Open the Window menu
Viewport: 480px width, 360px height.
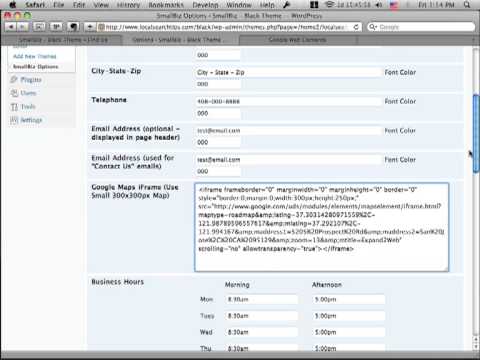pos(239,5)
